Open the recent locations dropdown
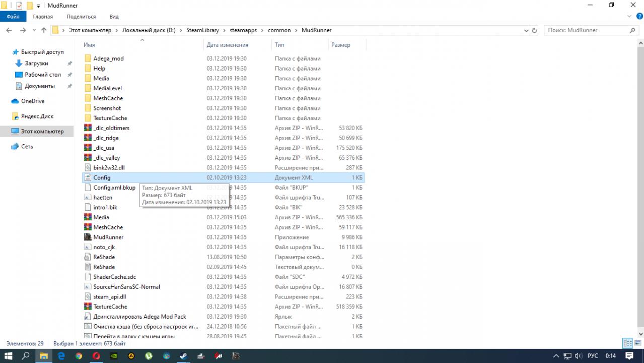The image size is (644, 363). [34, 30]
